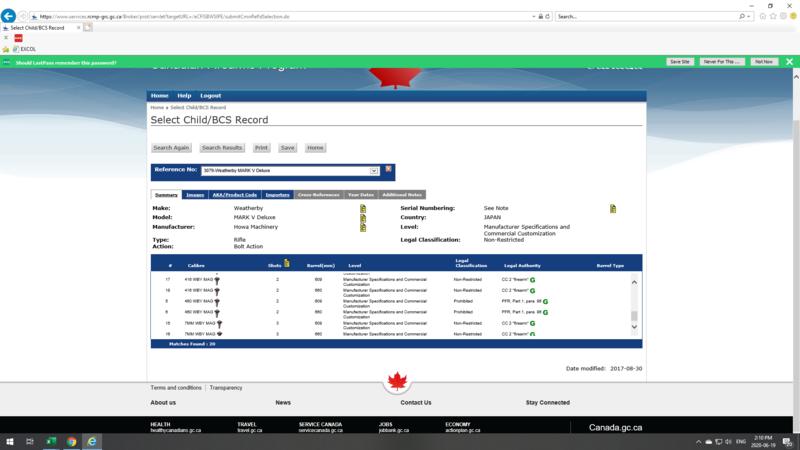Open the EXCOL favorites bar link
800x450 pixels.
(x=24, y=49)
